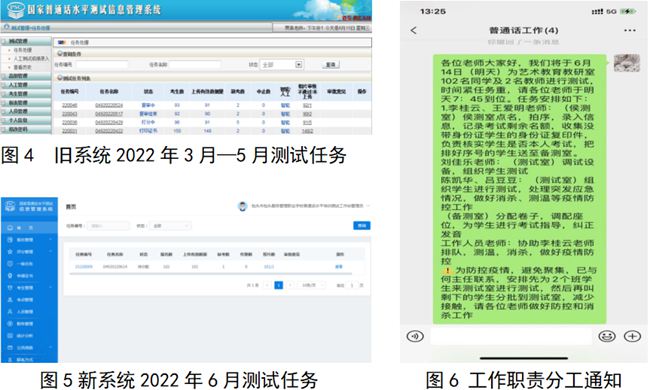This screenshot has height=390, width=650.
Task: Click the blue query button in new system
Action: [x=362, y=225]
